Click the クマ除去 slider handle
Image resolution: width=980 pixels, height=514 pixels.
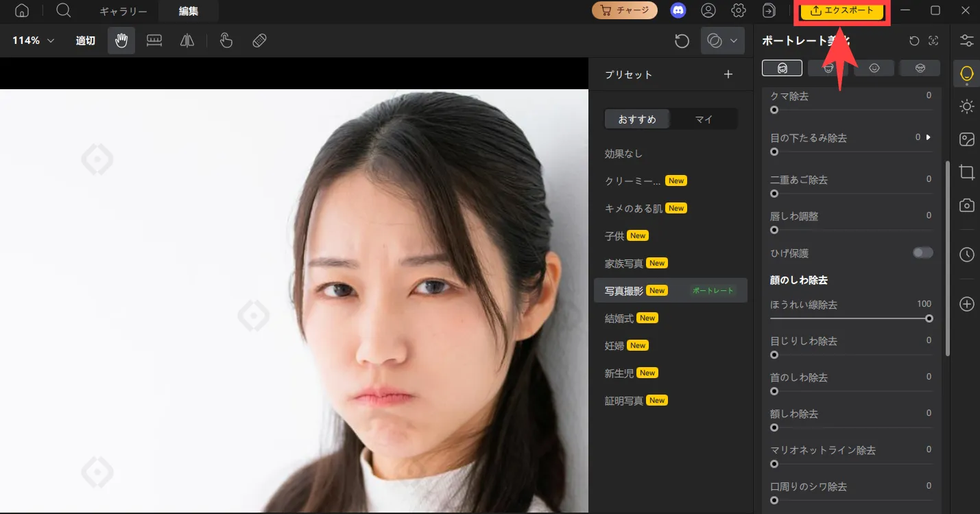[774, 110]
